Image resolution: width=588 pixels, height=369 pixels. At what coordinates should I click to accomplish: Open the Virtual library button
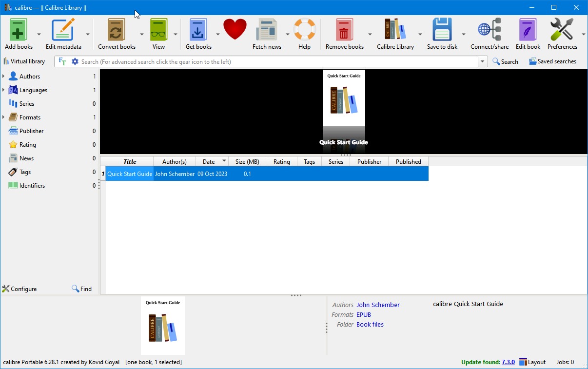(24, 61)
